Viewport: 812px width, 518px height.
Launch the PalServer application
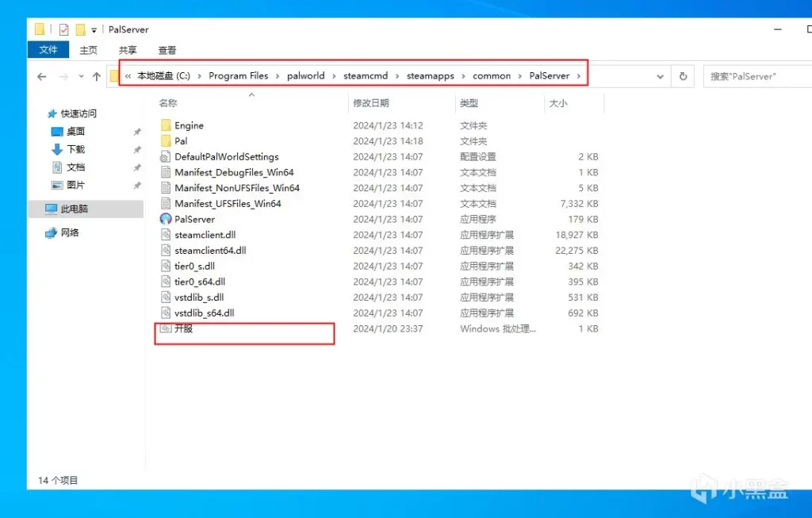[193, 219]
